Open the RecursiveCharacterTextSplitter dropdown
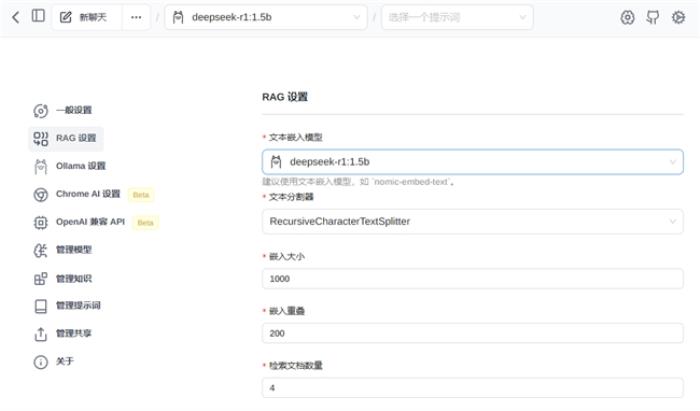Viewport: 700px width, 411px height. [x=472, y=221]
